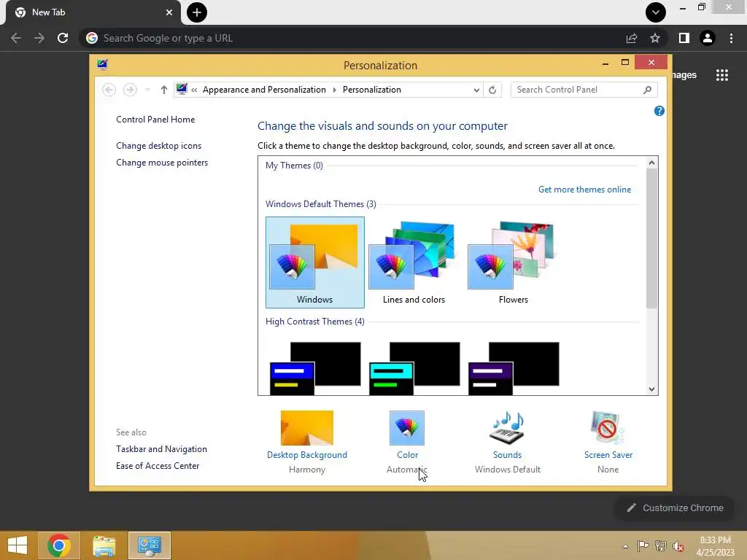Viewport: 747px width, 560px height.
Task: Click the theme list scroll down arrow
Action: click(651, 389)
